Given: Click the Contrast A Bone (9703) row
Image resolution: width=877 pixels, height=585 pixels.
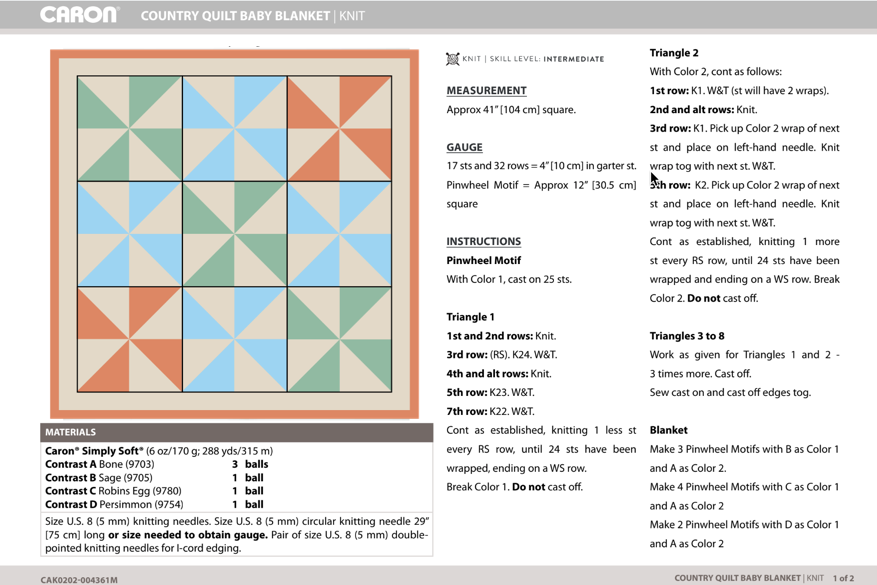Looking at the screenshot, I should (157, 464).
